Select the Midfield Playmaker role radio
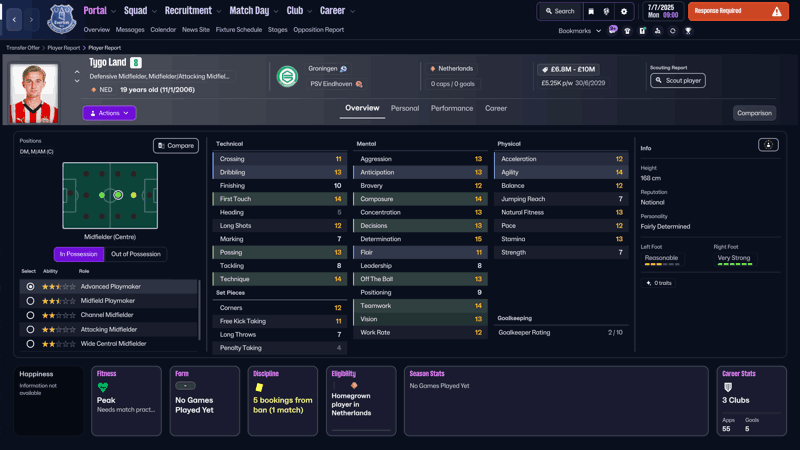The image size is (800, 450). tap(30, 301)
